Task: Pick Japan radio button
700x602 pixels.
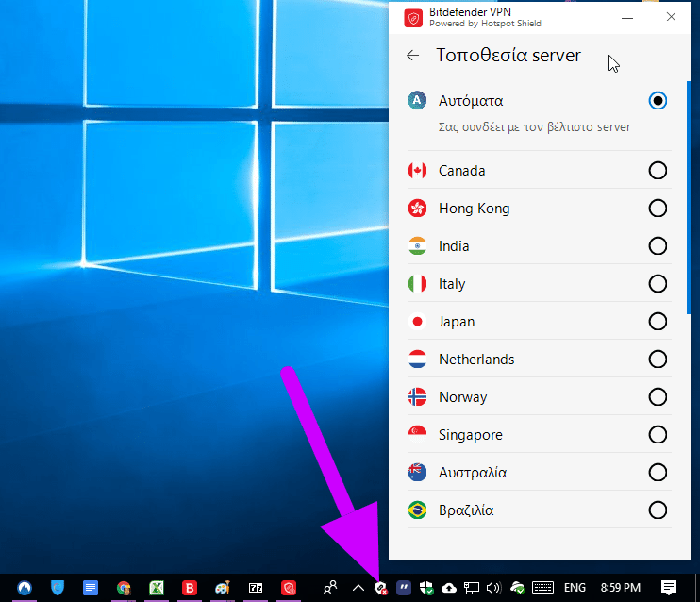Action: [658, 322]
